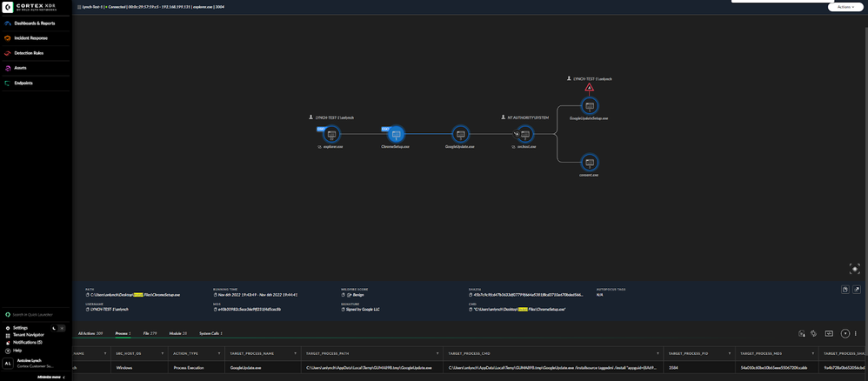
Task: Toggle the dark mode switch
Action: click(x=57, y=328)
